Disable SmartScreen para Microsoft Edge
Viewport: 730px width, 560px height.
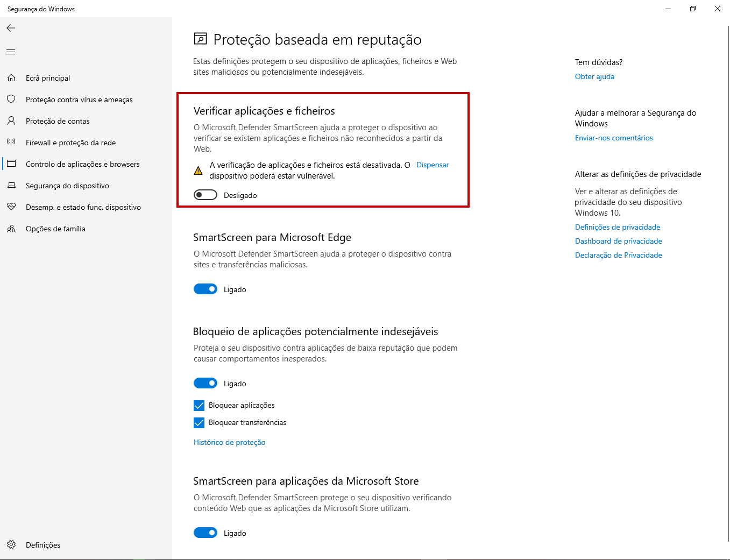(x=205, y=289)
